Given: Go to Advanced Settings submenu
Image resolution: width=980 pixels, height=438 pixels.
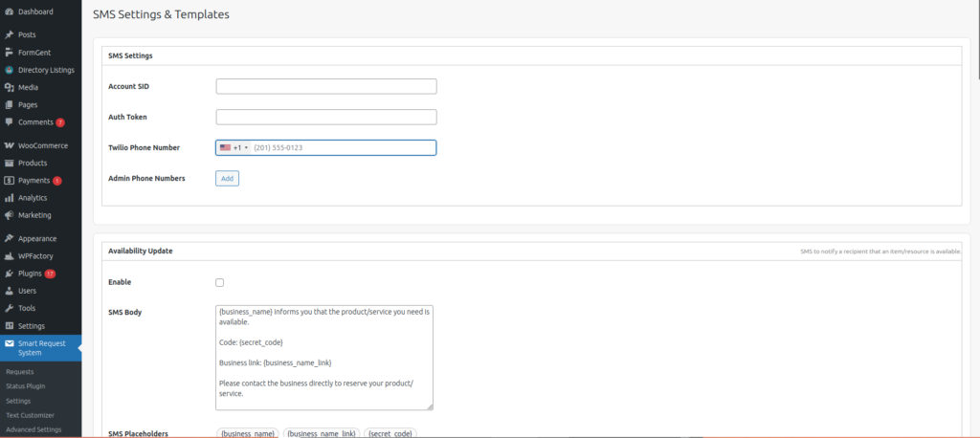Looking at the screenshot, I should tap(33, 429).
